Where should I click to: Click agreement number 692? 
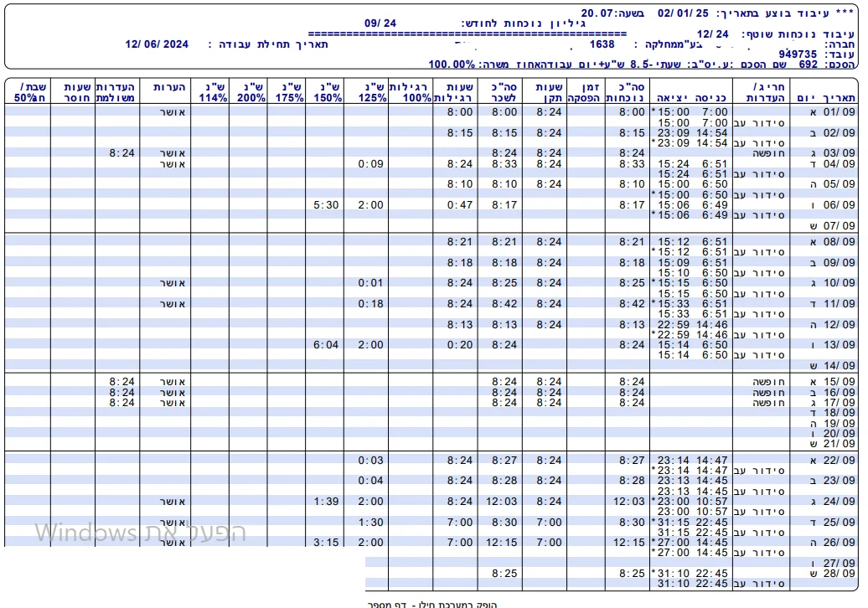click(x=809, y=64)
